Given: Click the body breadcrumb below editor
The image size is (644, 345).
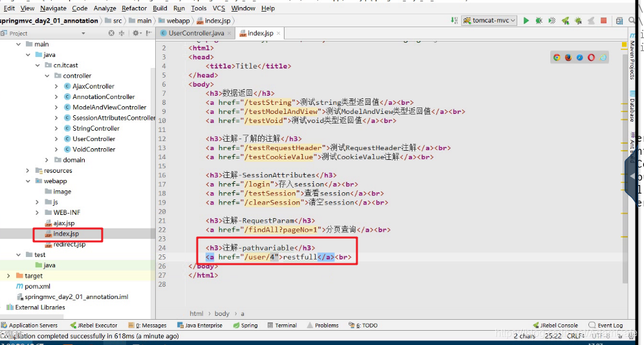Looking at the screenshot, I should 222,313.
